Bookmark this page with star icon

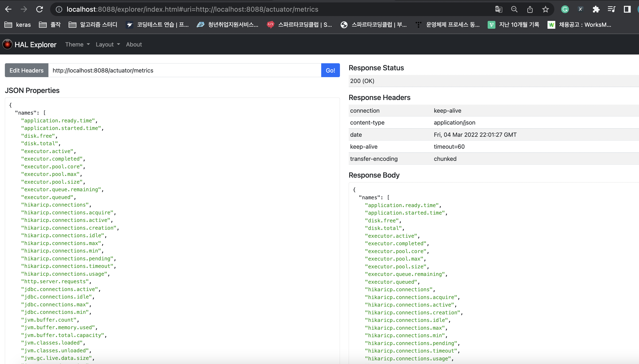(546, 9)
